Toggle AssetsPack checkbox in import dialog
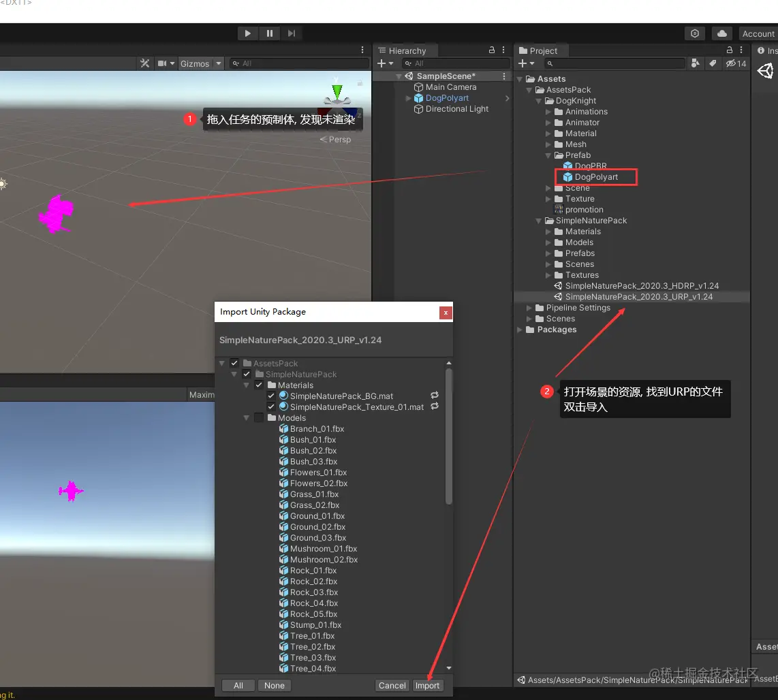 click(x=234, y=363)
